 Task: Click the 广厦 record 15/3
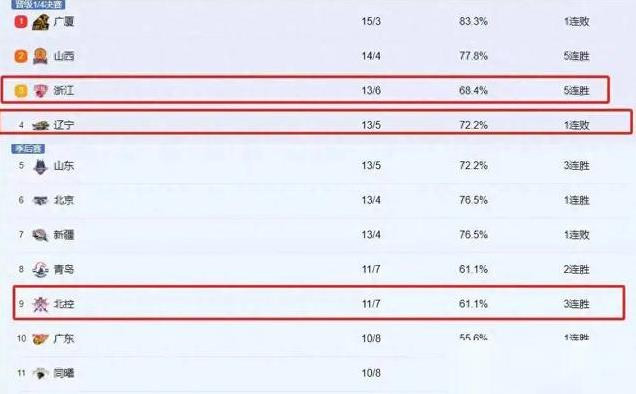(x=371, y=22)
